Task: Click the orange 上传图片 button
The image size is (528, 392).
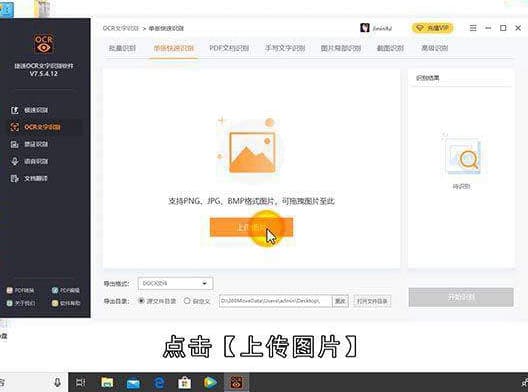Action: [251, 227]
